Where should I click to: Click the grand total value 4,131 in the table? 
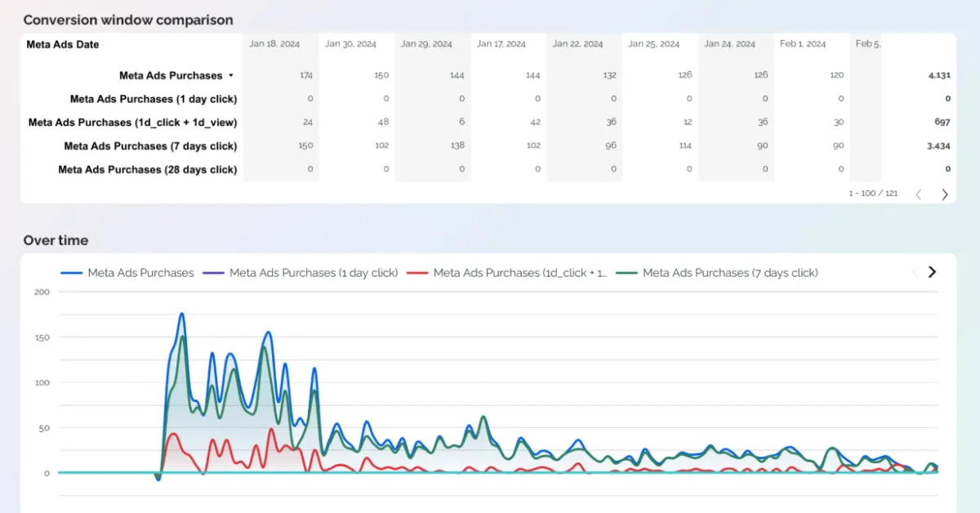point(938,74)
